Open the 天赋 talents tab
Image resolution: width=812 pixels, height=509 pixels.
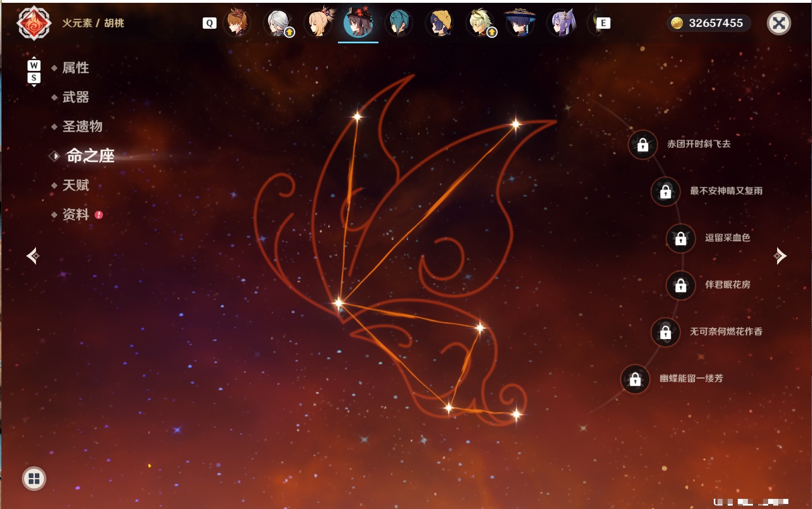75,185
